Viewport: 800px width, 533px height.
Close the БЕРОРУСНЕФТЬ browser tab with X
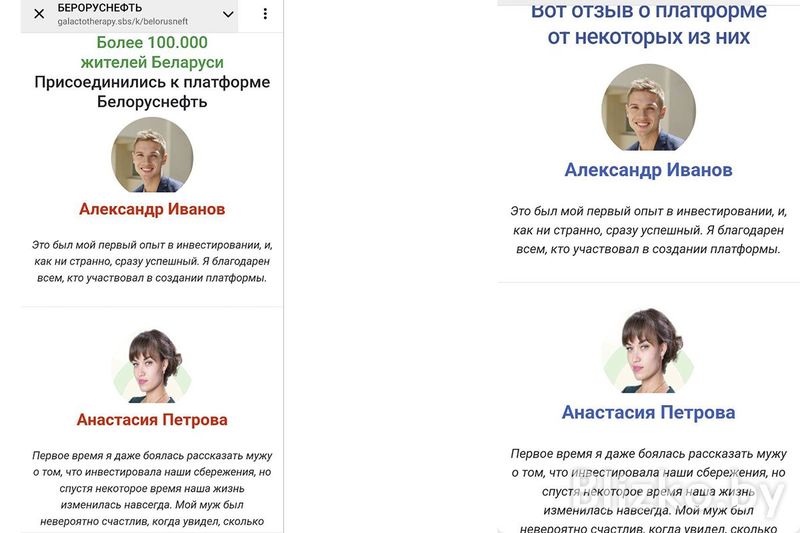pyautogui.click(x=39, y=14)
